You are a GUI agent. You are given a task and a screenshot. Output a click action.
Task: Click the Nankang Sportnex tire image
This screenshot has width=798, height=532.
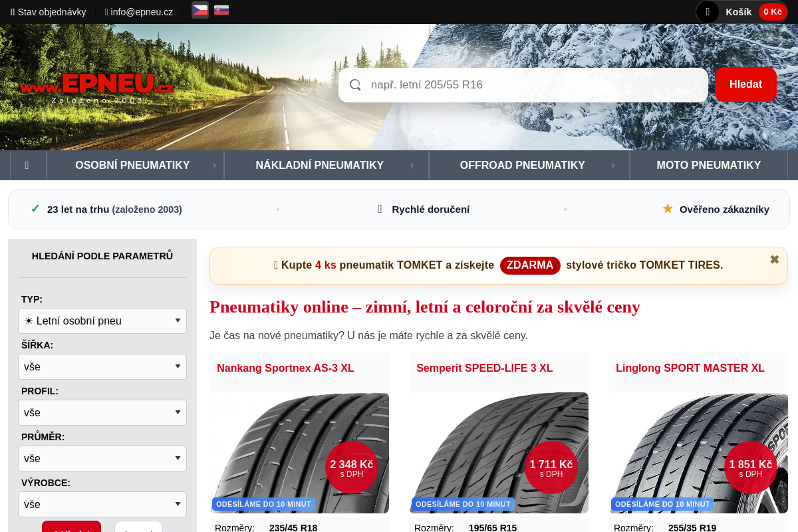click(299, 453)
